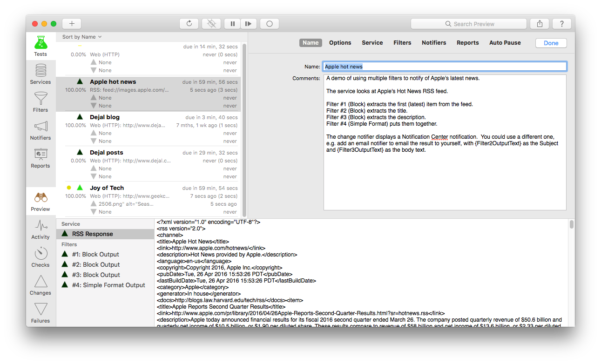
Task: Click in the Search Preview field
Action: (469, 24)
